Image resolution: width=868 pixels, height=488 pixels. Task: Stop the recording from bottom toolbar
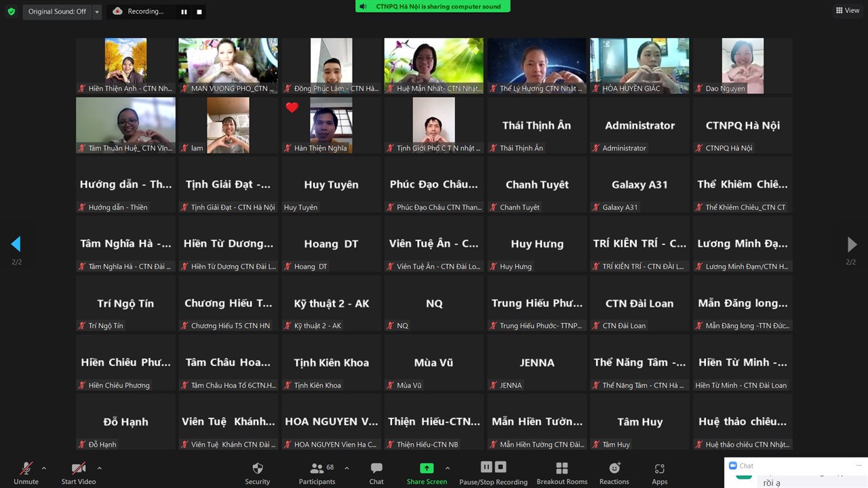click(x=500, y=467)
